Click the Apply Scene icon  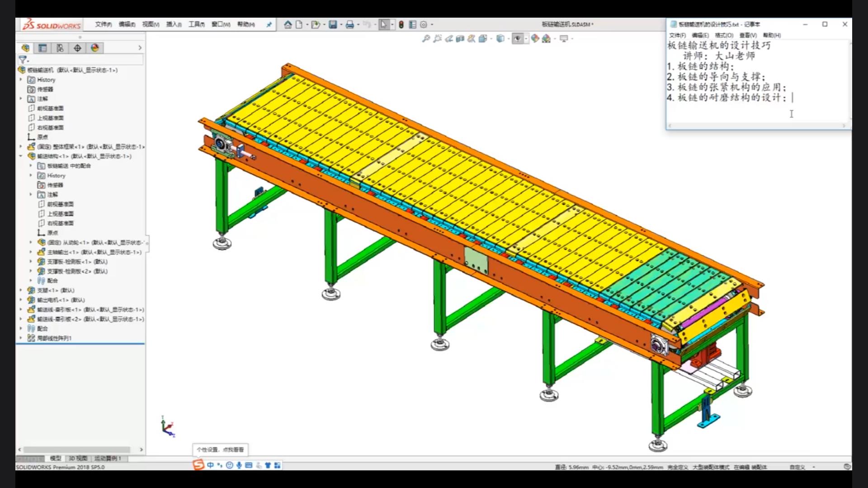pos(546,39)
